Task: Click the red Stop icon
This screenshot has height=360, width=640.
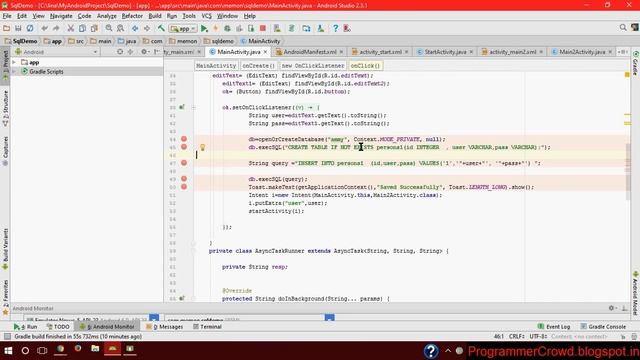Action: pyautogui.click(x=263, y=28)
